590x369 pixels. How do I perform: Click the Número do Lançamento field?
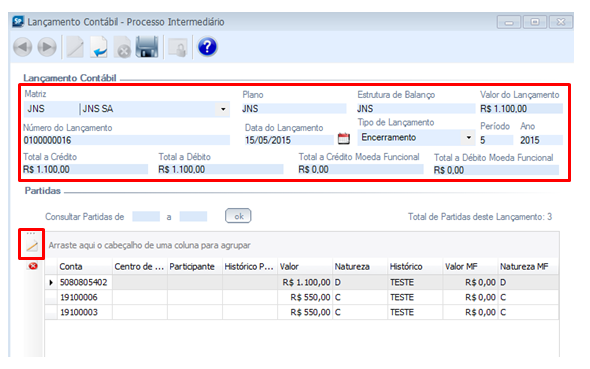(x=126, y=140)
